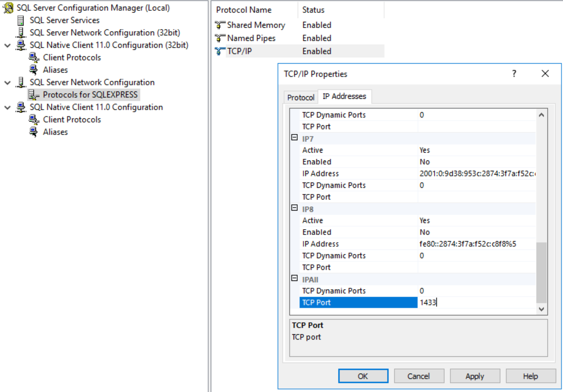Viewport: 563px width, 392px height.
Task: Select Client Protocols under SQL Native Client 11.0
Action: (72, 119)
